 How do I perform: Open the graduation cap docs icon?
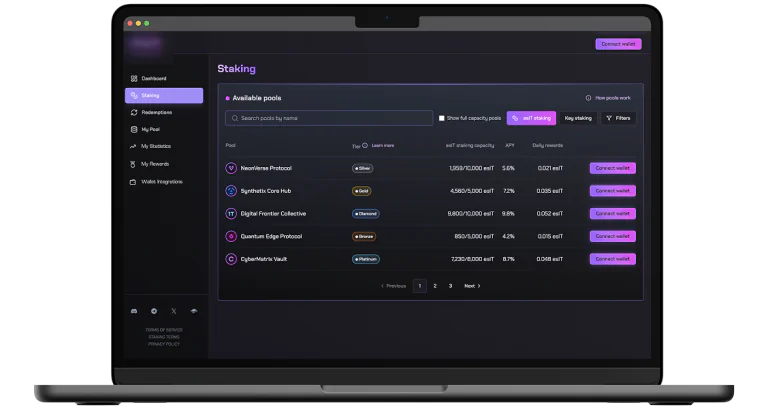194,311
